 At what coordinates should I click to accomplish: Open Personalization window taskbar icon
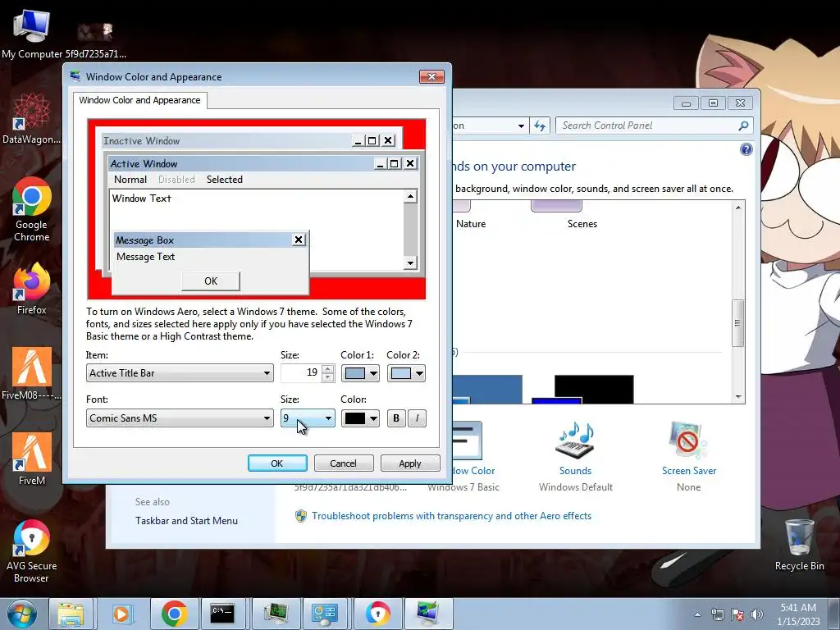[428, 614]
